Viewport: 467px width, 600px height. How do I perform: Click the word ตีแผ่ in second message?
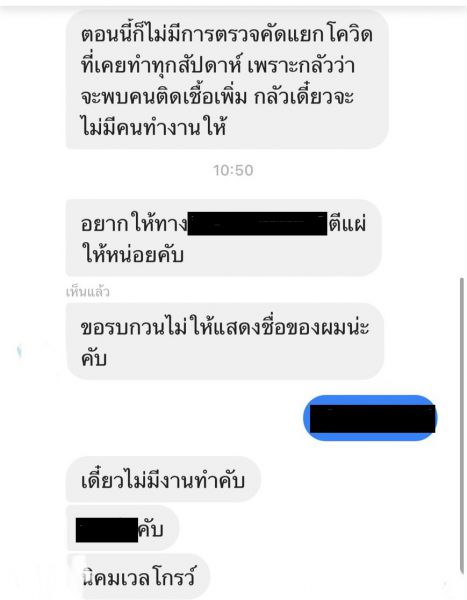(348, 223)
